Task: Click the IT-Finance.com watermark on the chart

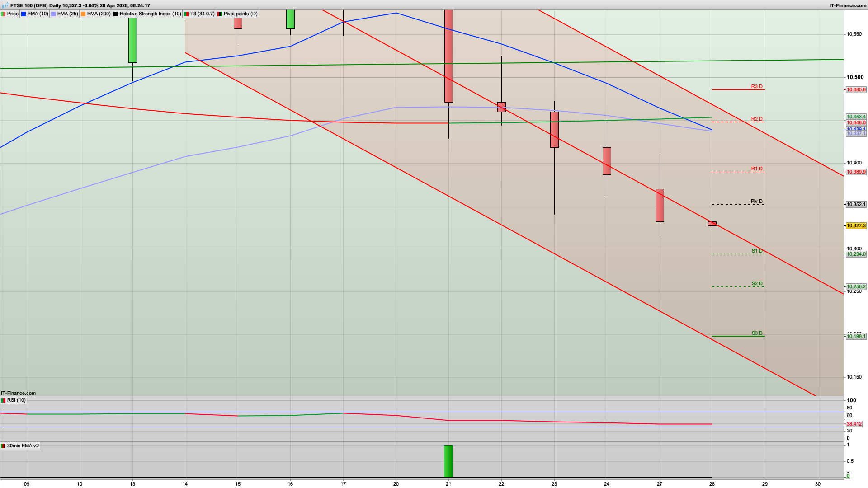Action: (18, 393)
